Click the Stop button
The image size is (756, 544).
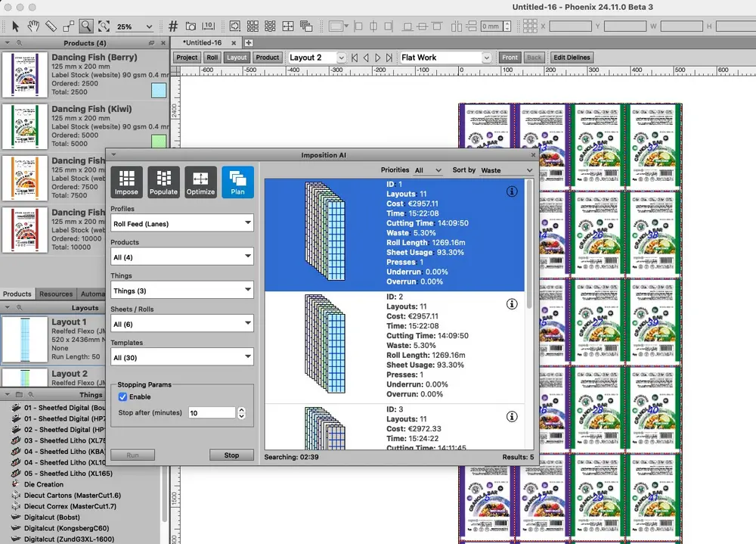click(x=231, y=455)
